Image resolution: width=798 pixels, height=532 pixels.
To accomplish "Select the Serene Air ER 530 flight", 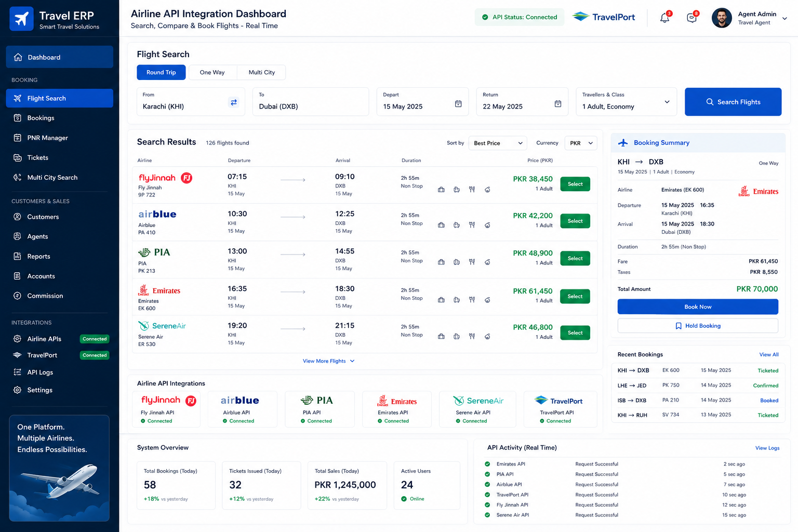I will pos(575,332).
